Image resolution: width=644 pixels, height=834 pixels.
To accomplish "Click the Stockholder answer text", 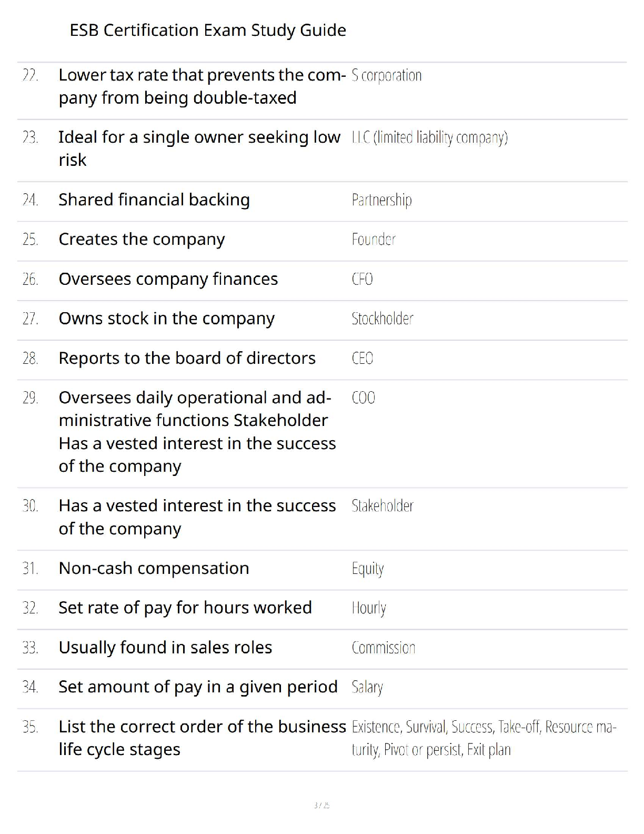I will 383,319.
